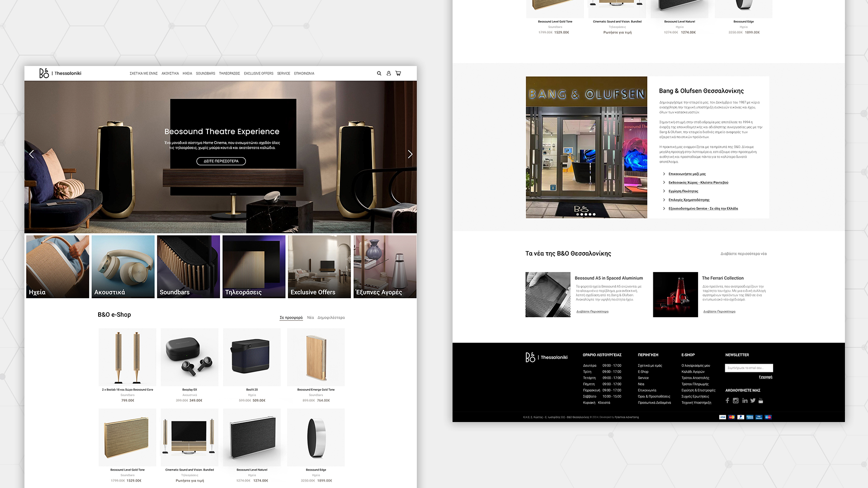868x488 pixels.
Task: Open The Ferrari Collection news thumbnail
Action: click(x=675, y=295)
